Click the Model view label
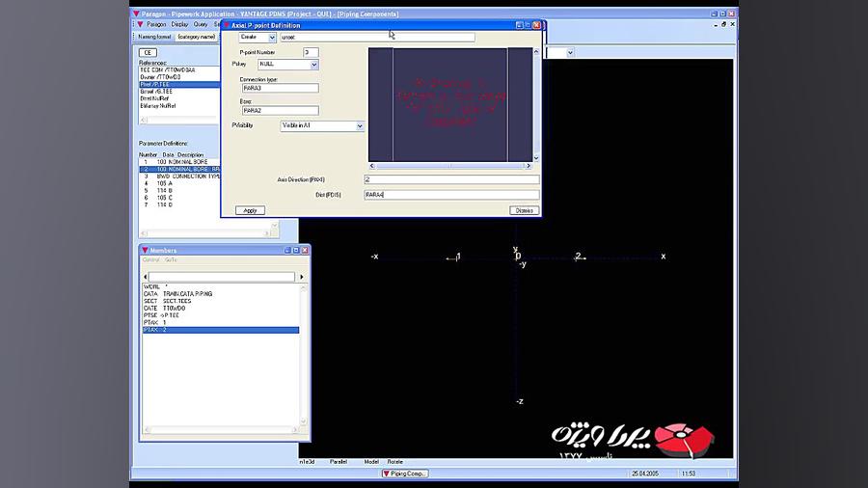Screen dimensions: 868x488 (x=371, y=461)
